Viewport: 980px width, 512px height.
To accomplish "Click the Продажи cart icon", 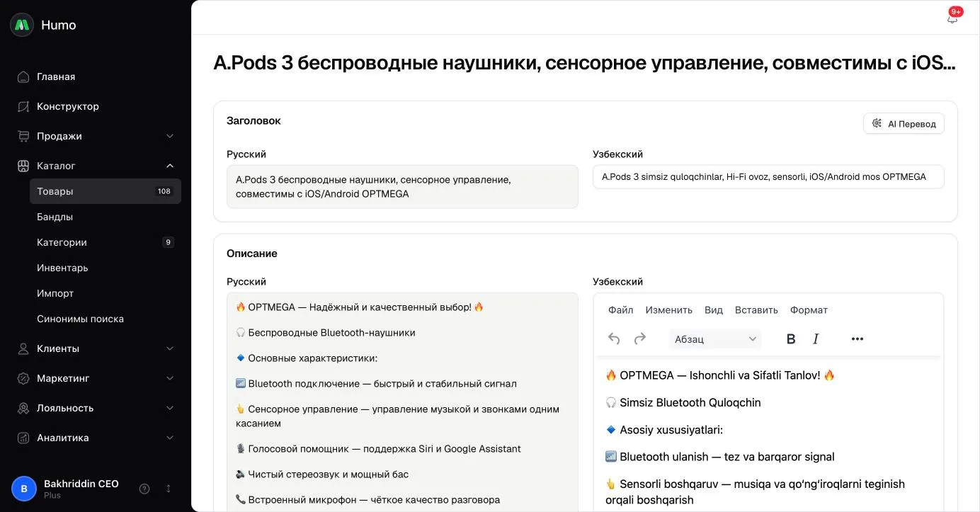I will (23, 136).
